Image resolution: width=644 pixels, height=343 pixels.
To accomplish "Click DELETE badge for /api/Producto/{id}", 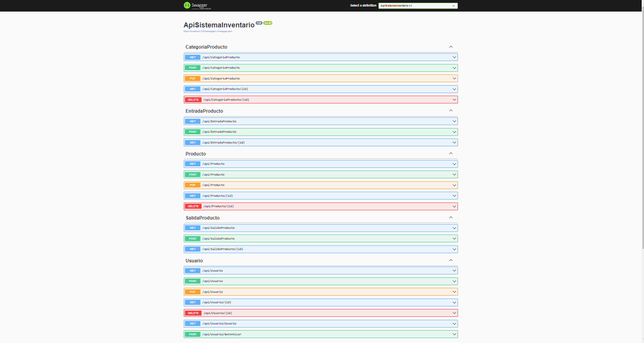I will click(x=193, y=206).
